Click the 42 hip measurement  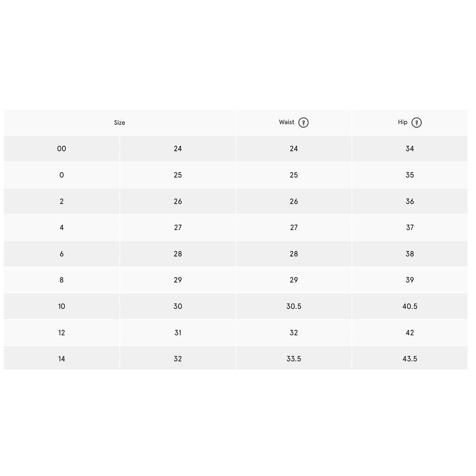[410, 333]
